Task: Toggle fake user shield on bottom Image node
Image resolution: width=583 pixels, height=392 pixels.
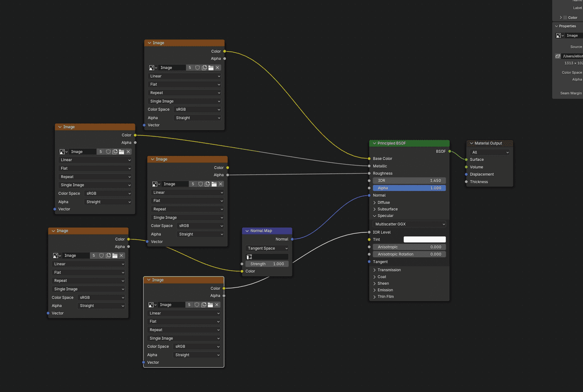Action: tap(197, 305)
